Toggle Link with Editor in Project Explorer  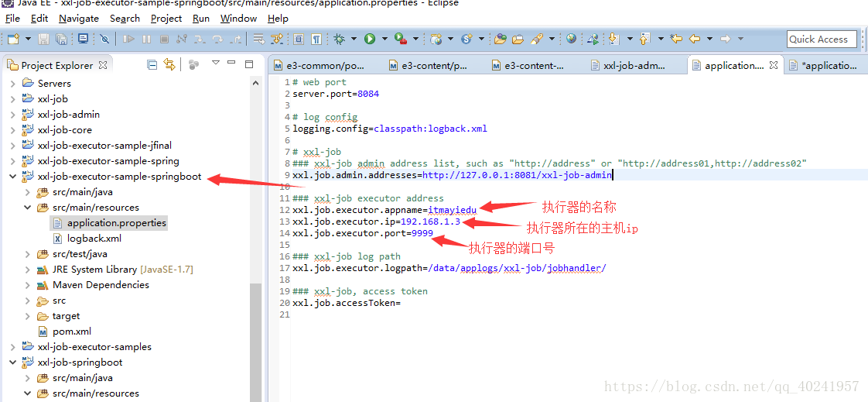(169, 65)
